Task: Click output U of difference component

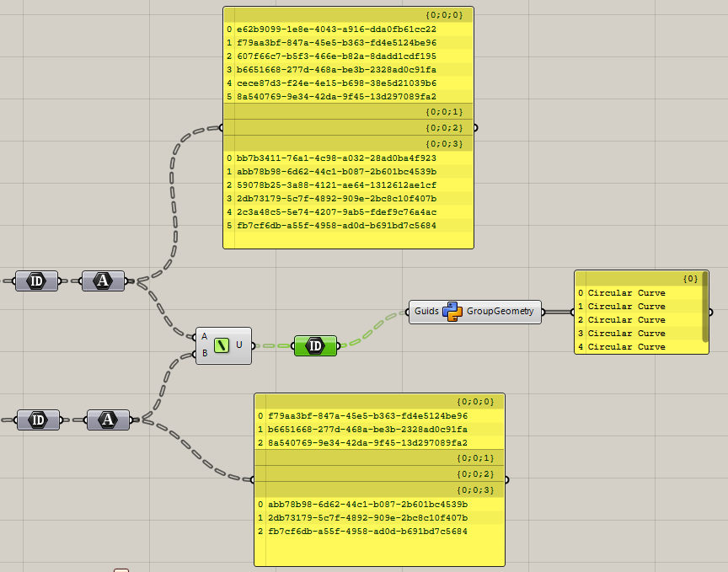Action: click(239, 345)
